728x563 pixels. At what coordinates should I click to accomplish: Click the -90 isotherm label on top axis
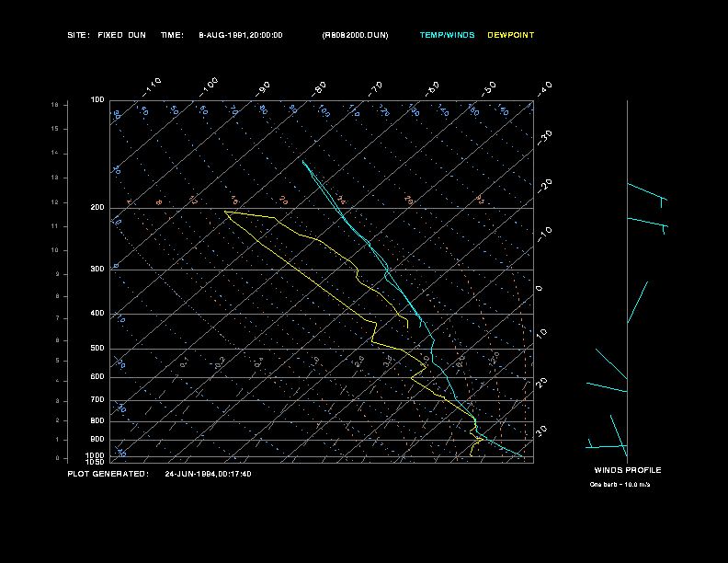263,88
